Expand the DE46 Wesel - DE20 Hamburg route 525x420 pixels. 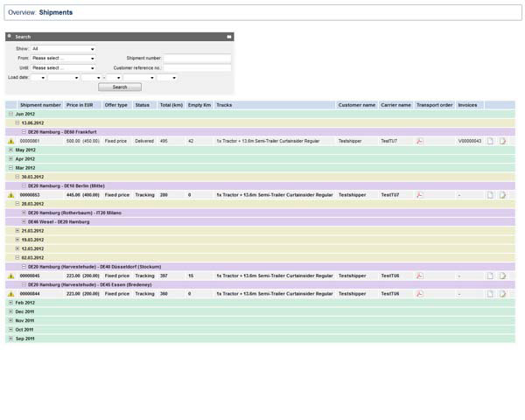(24, 221)
